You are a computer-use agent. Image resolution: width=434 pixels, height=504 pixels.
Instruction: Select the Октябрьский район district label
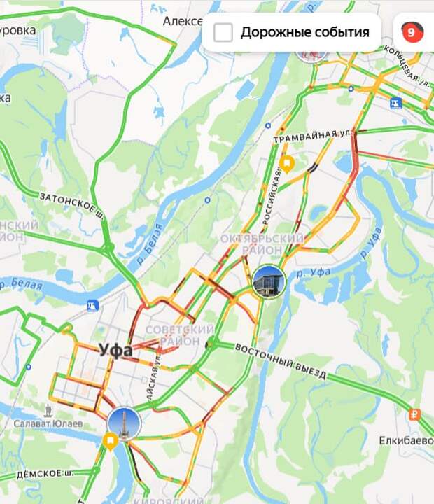(262, 244)
